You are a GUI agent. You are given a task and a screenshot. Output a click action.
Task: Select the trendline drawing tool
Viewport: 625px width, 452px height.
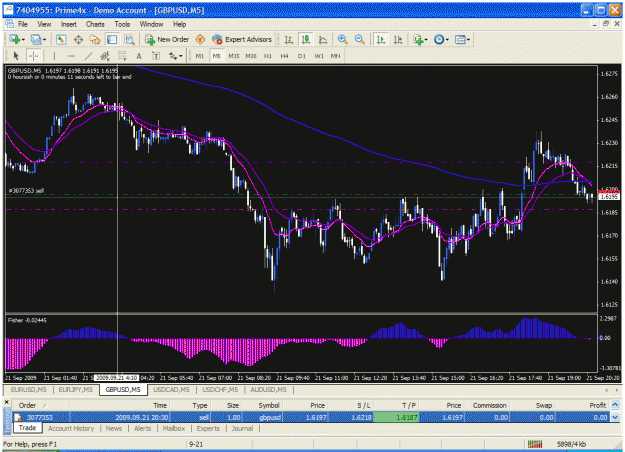88,56
